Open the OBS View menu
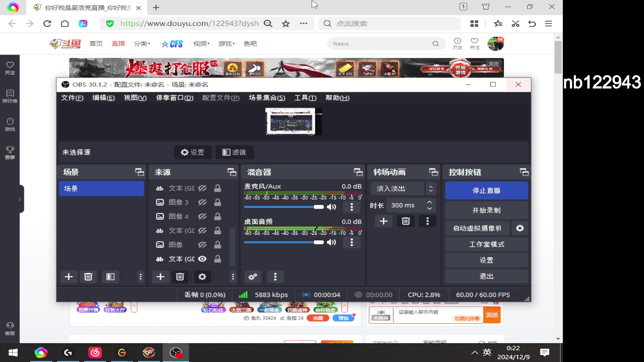 point(135,98)
